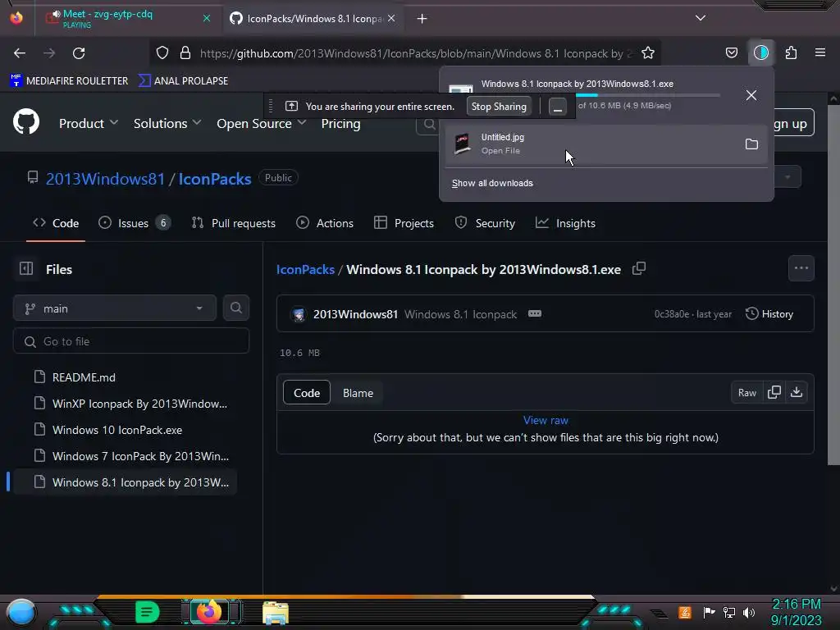840x630 pixels.
Task: Open the IconPacks repository link
Action: point(215,179)
